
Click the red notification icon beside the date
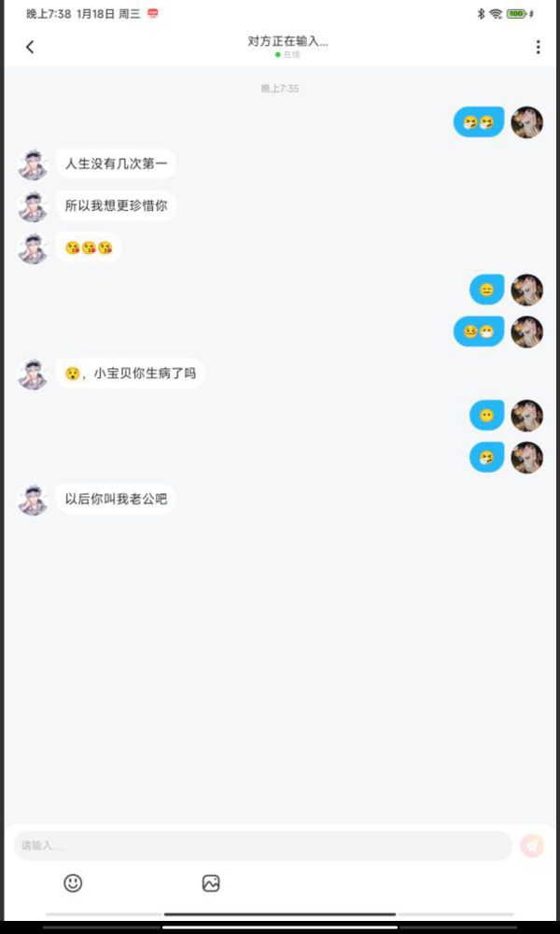pyautogui.click(x=153, y=13)
